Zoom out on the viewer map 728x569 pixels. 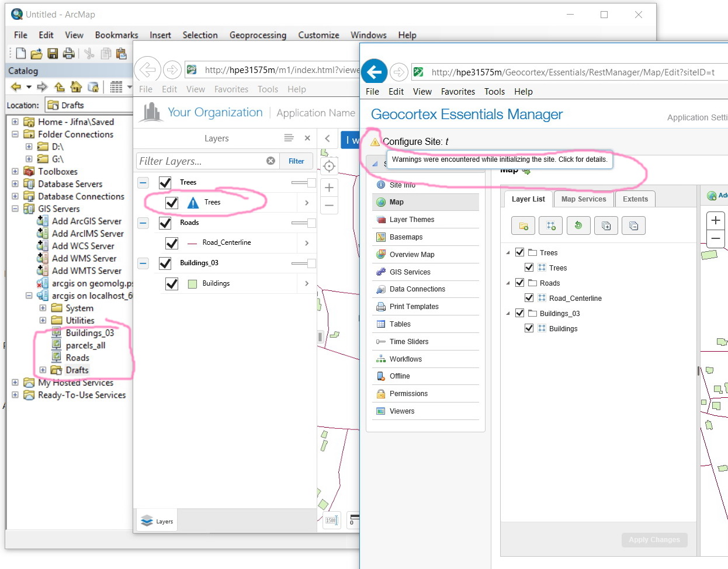pyautogui.click(x=329, y=205)
